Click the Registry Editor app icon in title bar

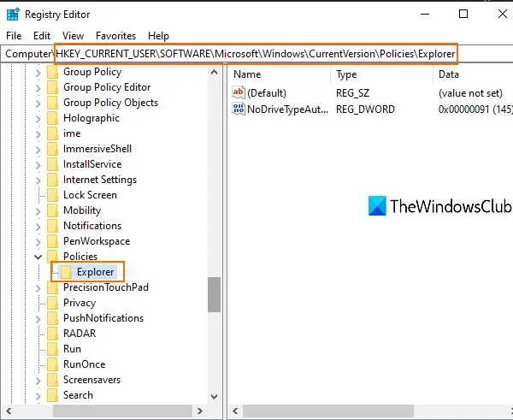coord(13,15)
